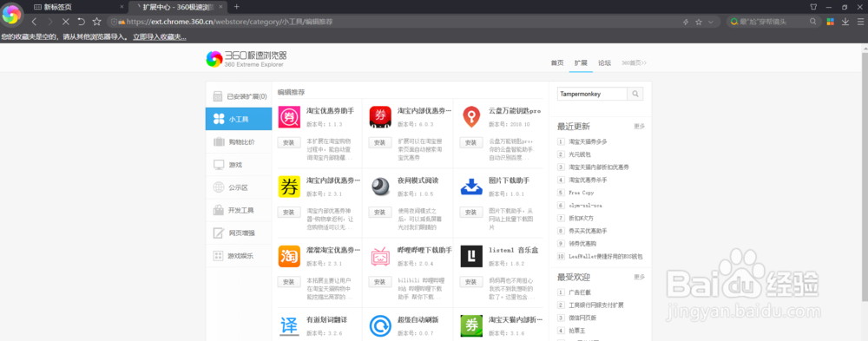The height and width of the screenshot is (341, 868).
Task: Open orange 溜溜淘宝优惠券 icon
Action: click(289, 256)
